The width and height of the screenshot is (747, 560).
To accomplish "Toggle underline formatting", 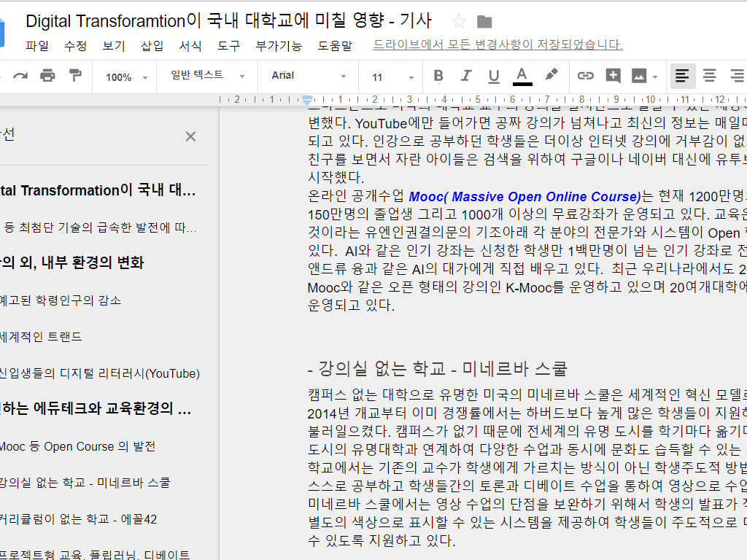I will [x=494, y=76].
